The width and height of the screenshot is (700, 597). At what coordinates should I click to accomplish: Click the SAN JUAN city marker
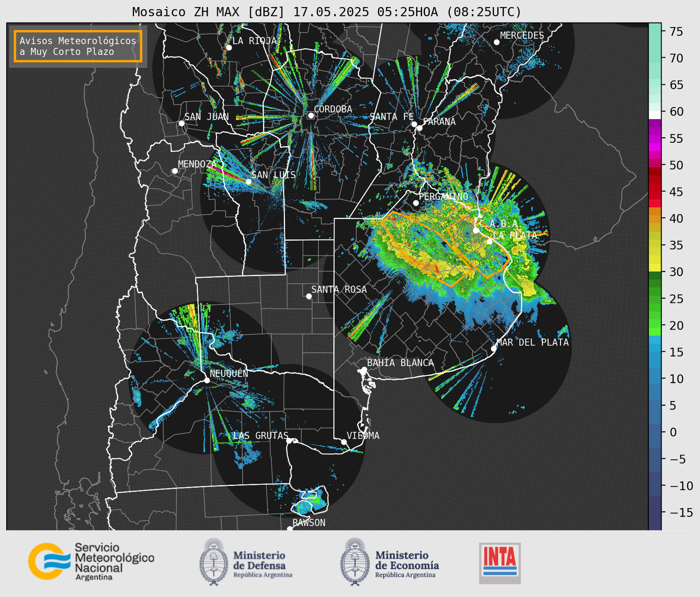[181, 123]
